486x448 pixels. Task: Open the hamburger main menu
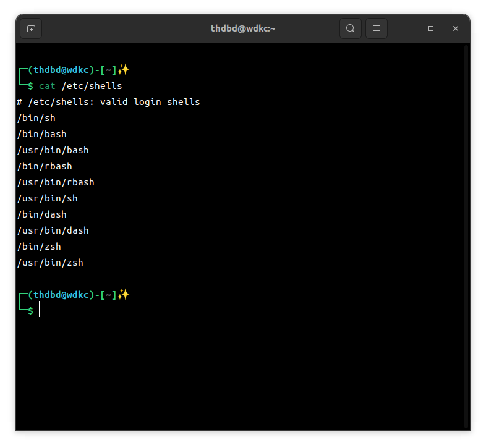click(377, 28)
